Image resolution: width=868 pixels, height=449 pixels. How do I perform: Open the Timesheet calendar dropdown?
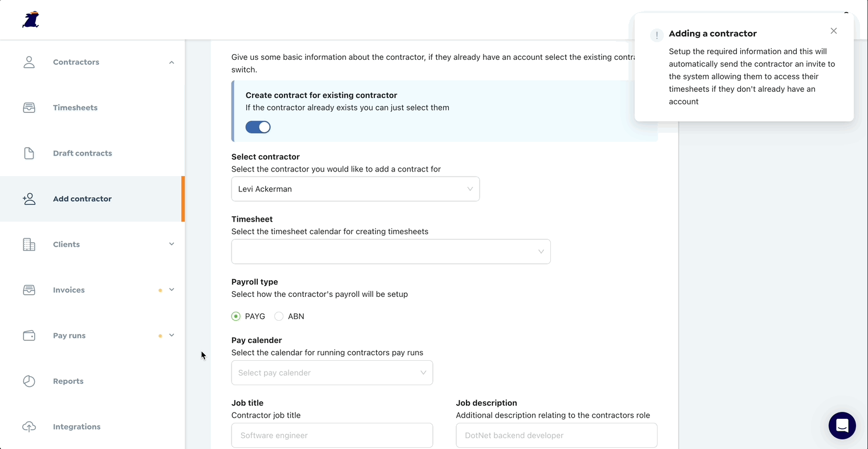pyautogui.click(x=391, y=252)
